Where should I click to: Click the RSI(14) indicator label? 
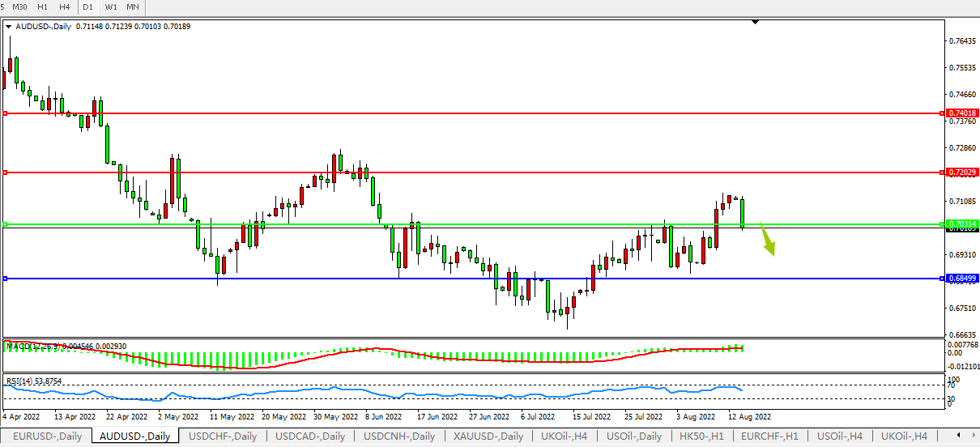pyautogui.click(x=23, y=381)
